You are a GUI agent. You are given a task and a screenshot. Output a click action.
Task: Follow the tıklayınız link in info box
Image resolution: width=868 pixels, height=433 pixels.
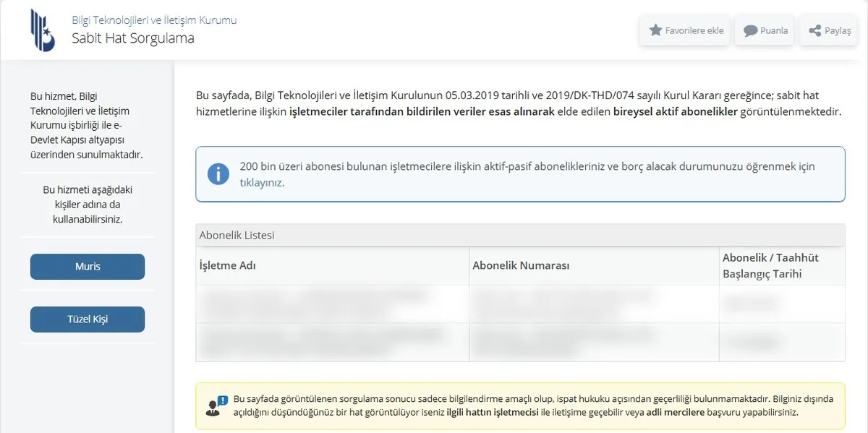262,183
